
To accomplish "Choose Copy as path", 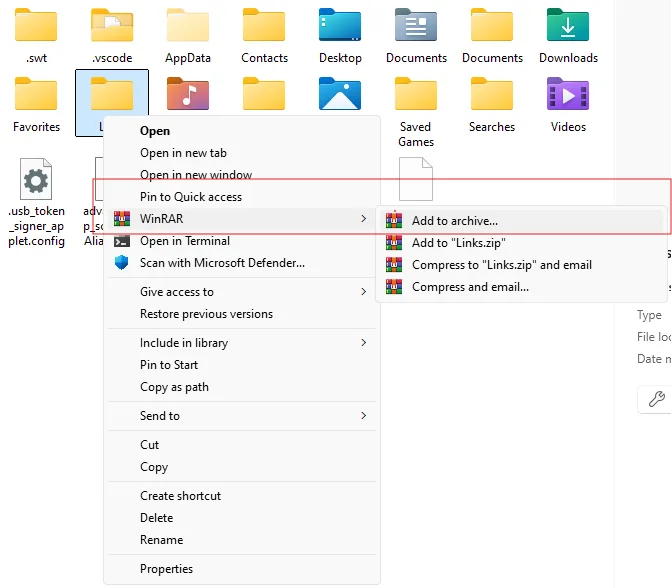I will [x=242, y=387].
